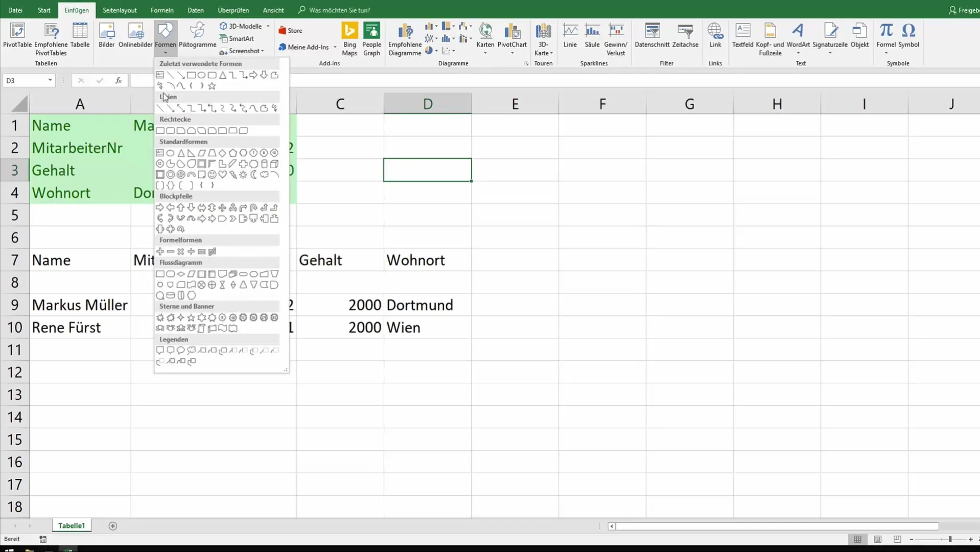Pick the vertical scroll banner shape
Screen dimensions: 980x552
[x=201, y=328]
